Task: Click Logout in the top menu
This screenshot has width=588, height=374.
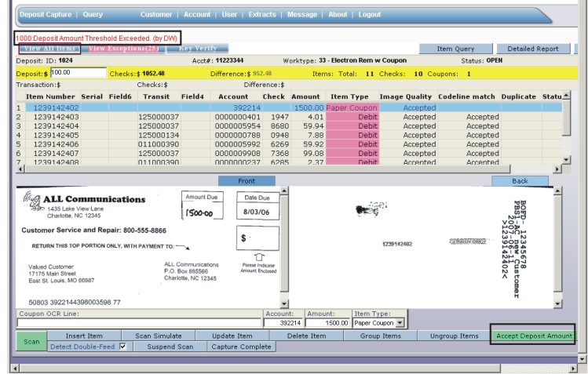Action: pyautogui.click(x=369, y=15)
